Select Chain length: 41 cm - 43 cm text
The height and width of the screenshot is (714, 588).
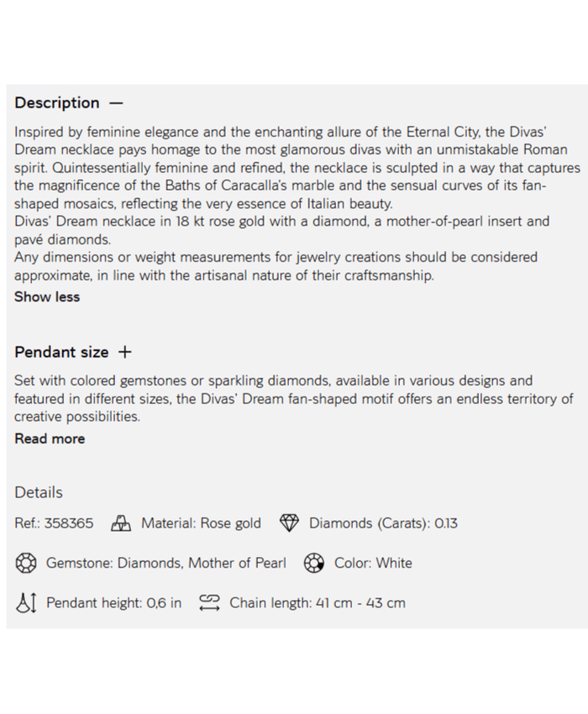317,602
